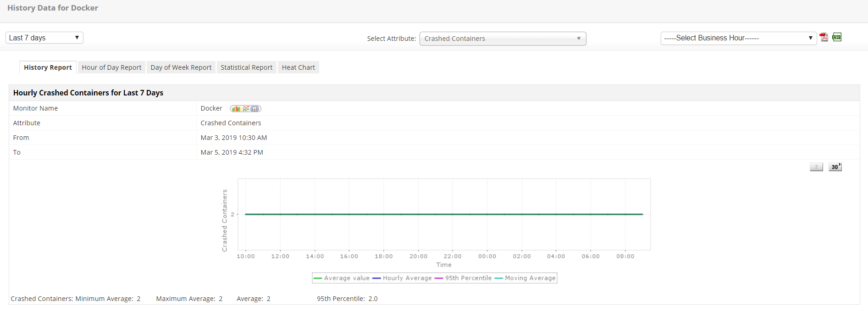
Task: Click the 'Monitor Name' row label
Action: click(35, 108)
